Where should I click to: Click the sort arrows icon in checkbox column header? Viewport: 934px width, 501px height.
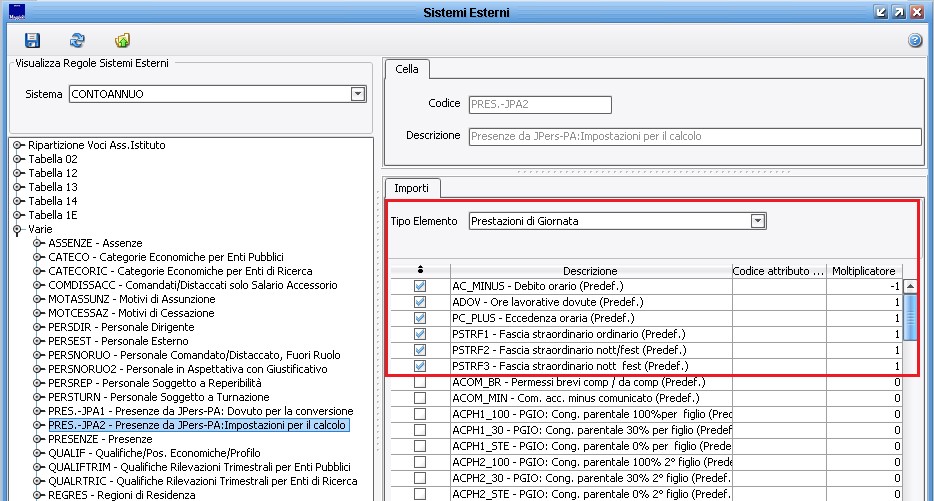[x=419, y=271]
